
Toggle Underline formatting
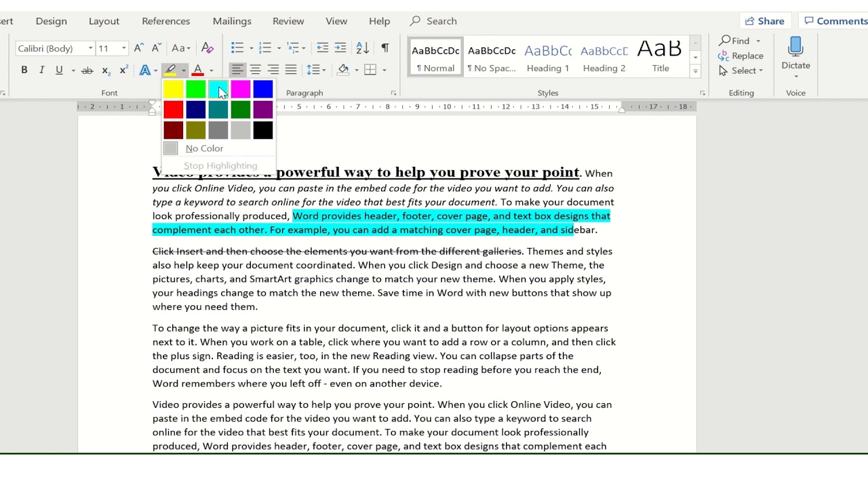click(59, 70)
